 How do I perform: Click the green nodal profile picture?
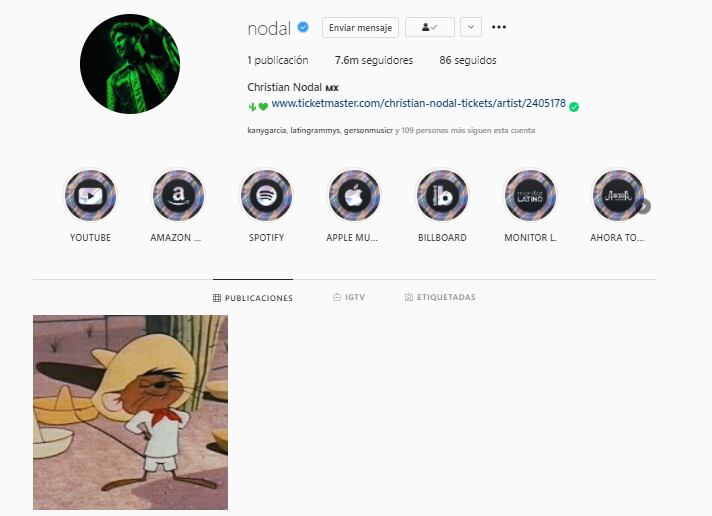130,64
